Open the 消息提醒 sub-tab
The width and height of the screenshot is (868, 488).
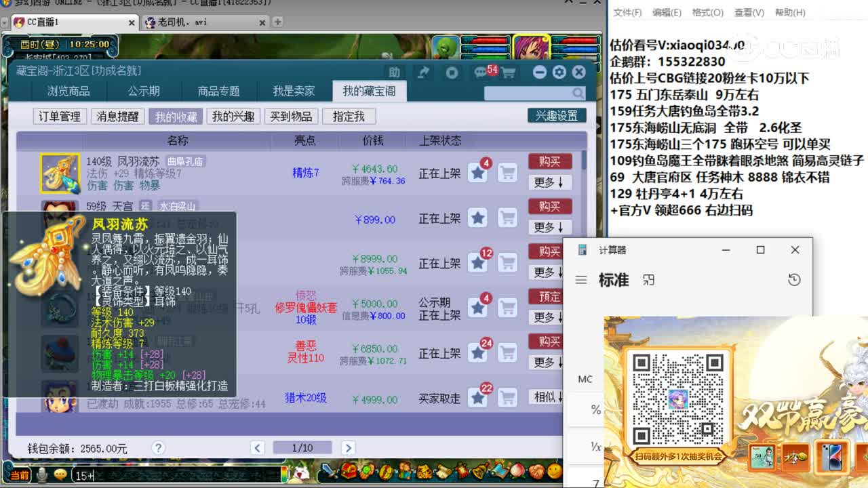117,117
